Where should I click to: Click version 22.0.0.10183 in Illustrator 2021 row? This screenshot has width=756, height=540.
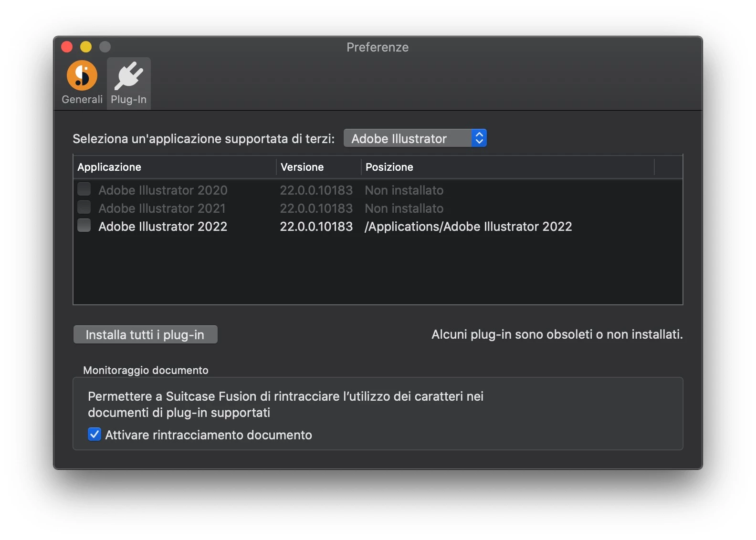click(316, 208)
